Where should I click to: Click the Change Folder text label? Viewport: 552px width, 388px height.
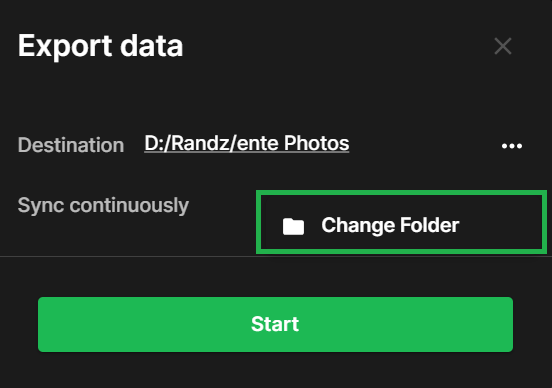point(390,225)
